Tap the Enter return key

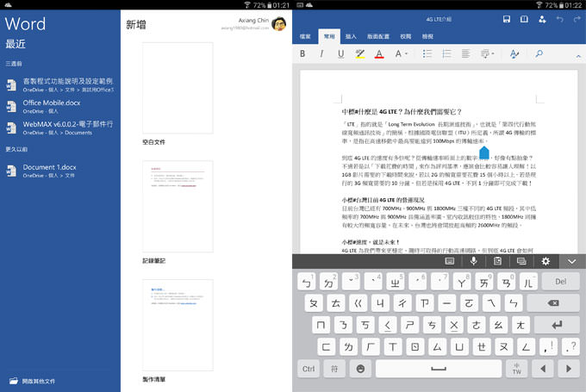pyautogui.click(x=557, y=325)
